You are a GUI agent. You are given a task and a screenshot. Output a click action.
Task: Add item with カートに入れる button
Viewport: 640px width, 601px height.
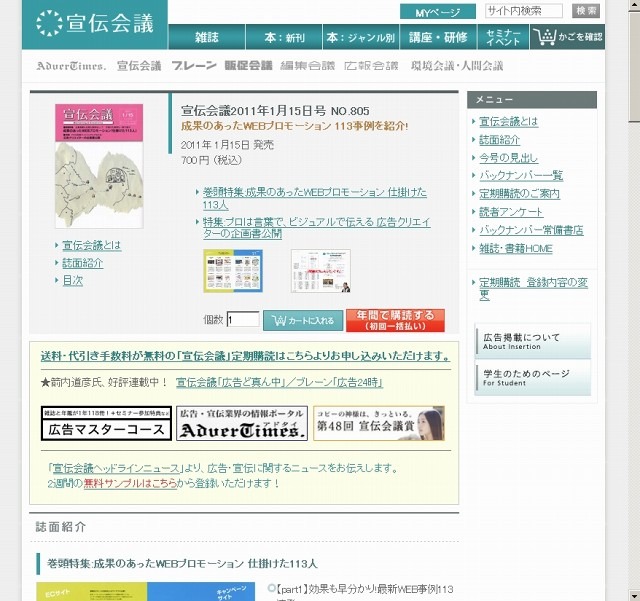coord(303,321)
